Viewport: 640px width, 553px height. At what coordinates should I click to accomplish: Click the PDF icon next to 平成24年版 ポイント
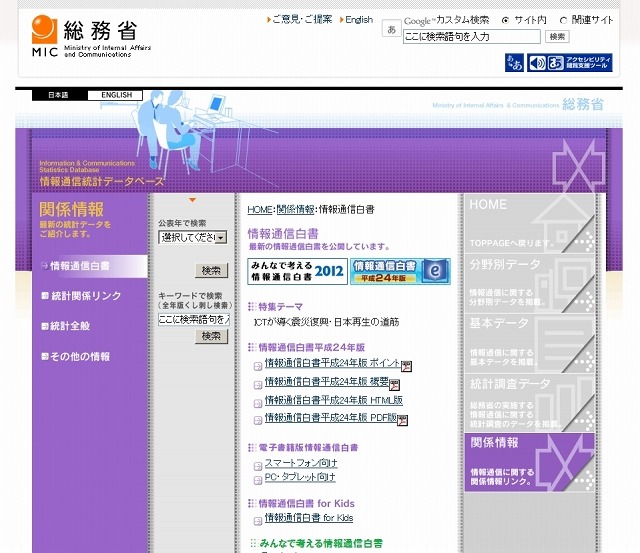tap(407, 366)
